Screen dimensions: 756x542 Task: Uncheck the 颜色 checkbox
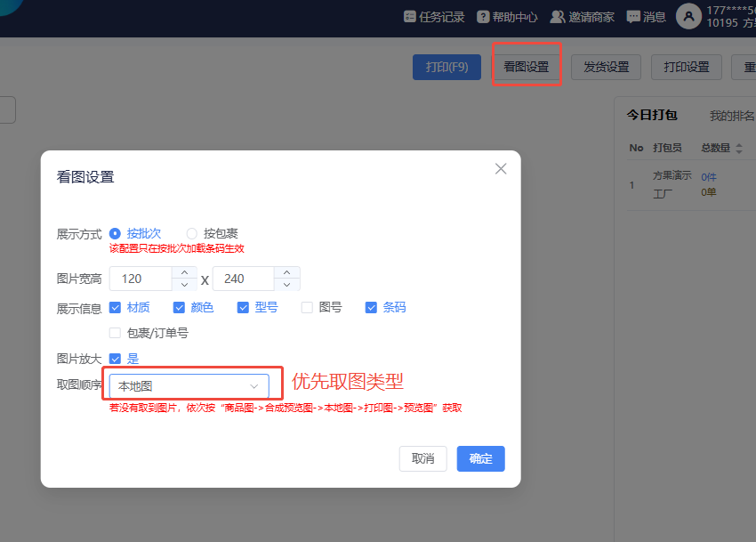click(x=179, y=307)
